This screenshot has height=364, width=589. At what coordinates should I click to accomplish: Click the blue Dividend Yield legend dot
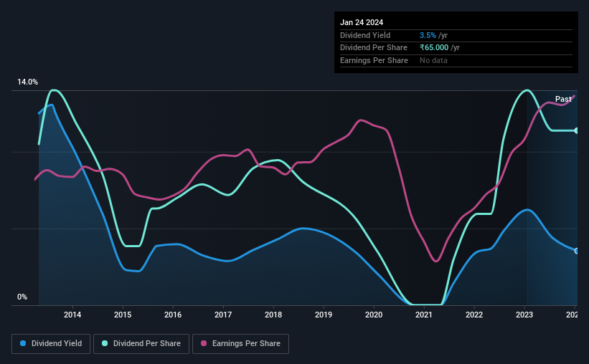[23, 343]
